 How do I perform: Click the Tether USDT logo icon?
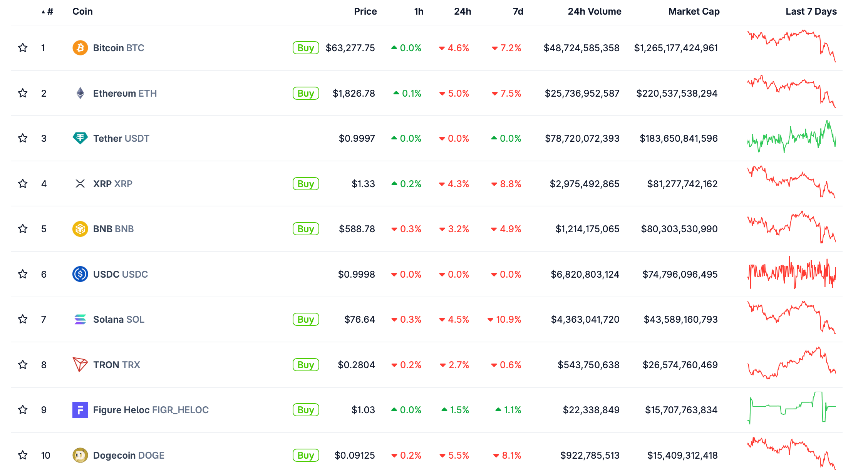[80, 138]
